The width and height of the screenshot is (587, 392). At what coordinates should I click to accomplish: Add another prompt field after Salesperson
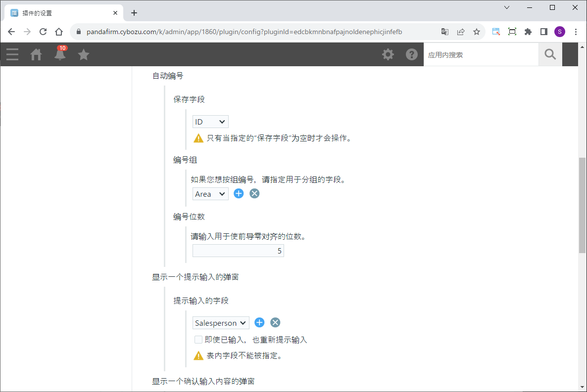[x=259, y=323]
